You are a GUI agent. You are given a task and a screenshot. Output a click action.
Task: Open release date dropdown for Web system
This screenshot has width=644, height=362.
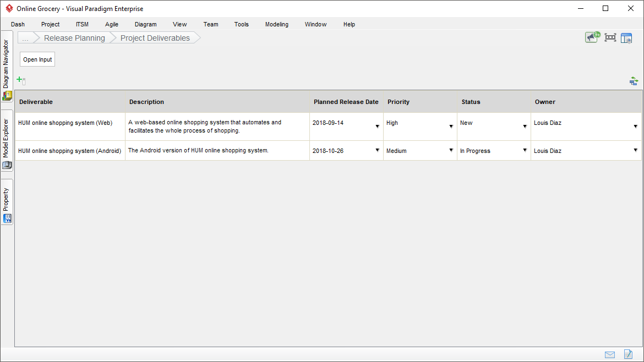click(x=378, y=127)
